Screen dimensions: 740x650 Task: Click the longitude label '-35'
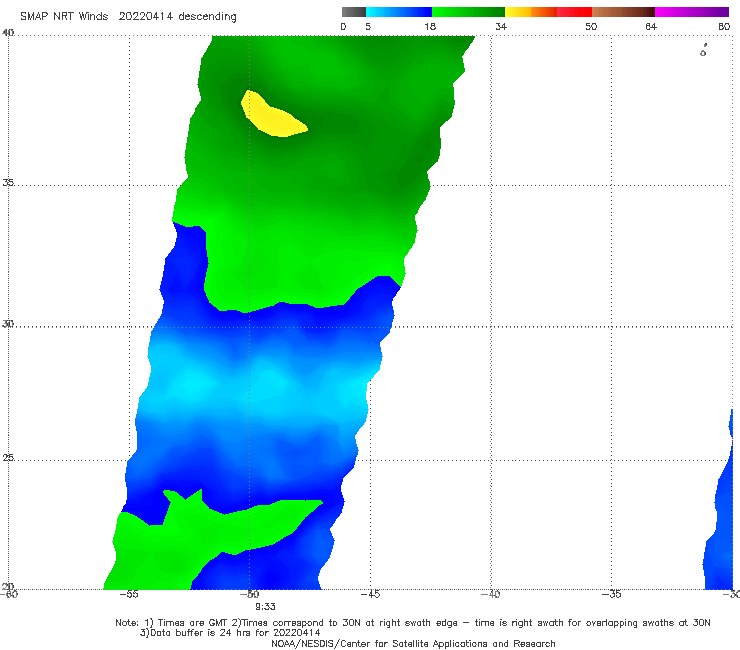tap(611, 594)
